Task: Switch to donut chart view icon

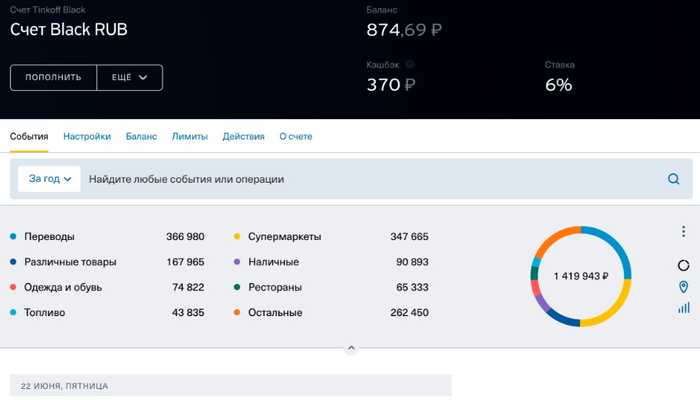Action: (683, 265)
